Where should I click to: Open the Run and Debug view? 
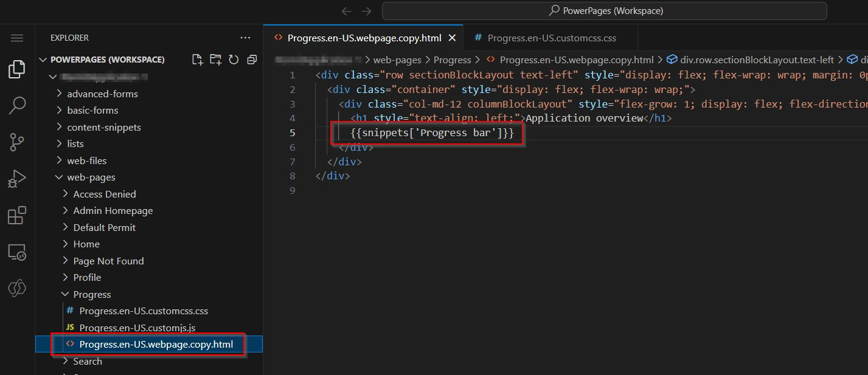(x=17, y=179)
